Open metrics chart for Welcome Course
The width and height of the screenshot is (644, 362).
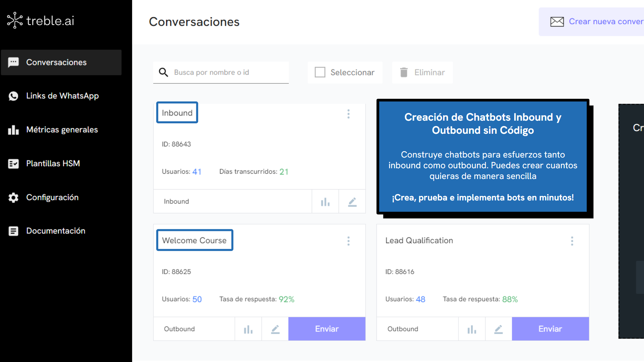(x=248, y=329)
